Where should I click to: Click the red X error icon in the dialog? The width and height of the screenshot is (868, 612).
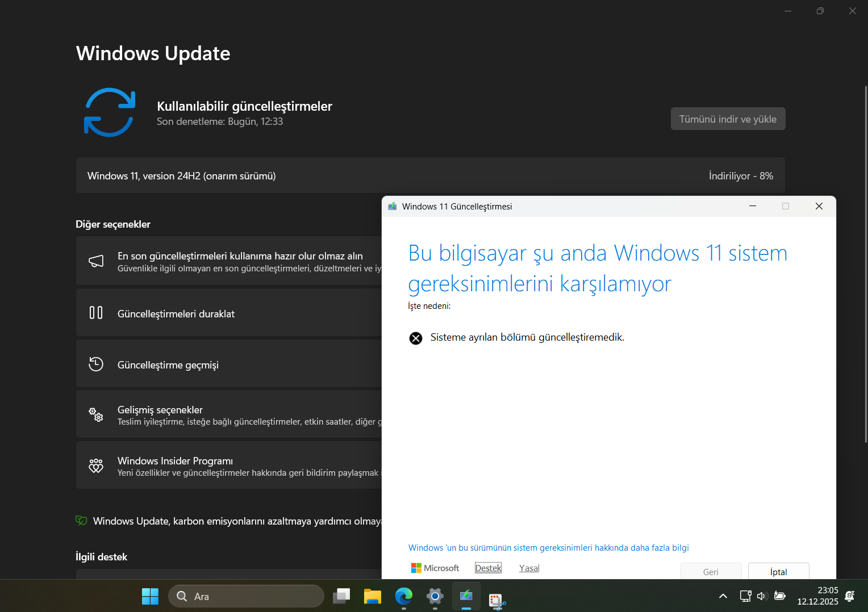click(416, 338)
